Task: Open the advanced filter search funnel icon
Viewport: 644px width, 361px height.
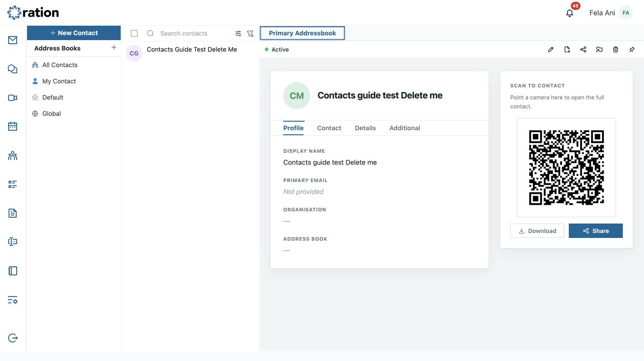Action: pos(250,33)
